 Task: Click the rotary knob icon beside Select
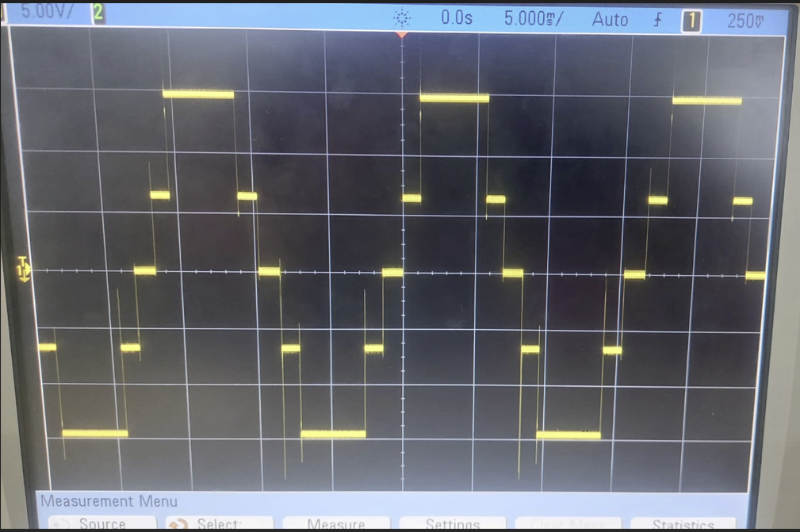tap(178, 524)
